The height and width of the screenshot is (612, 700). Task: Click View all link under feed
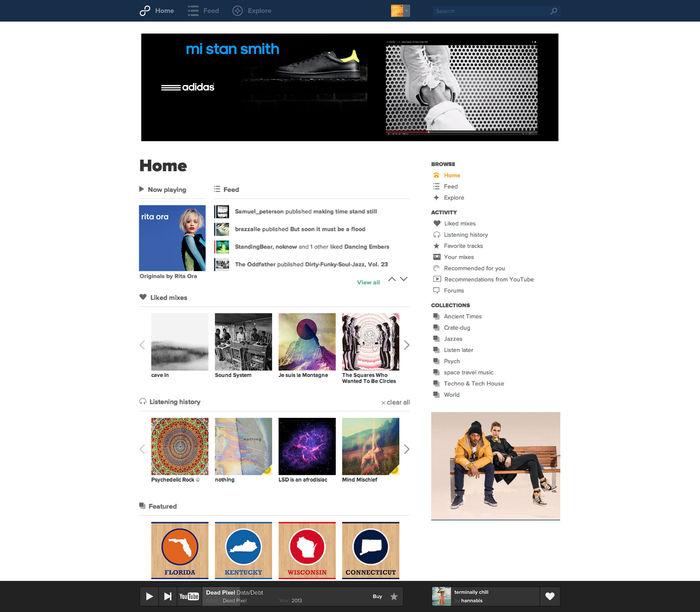click(x=368, y=282)
